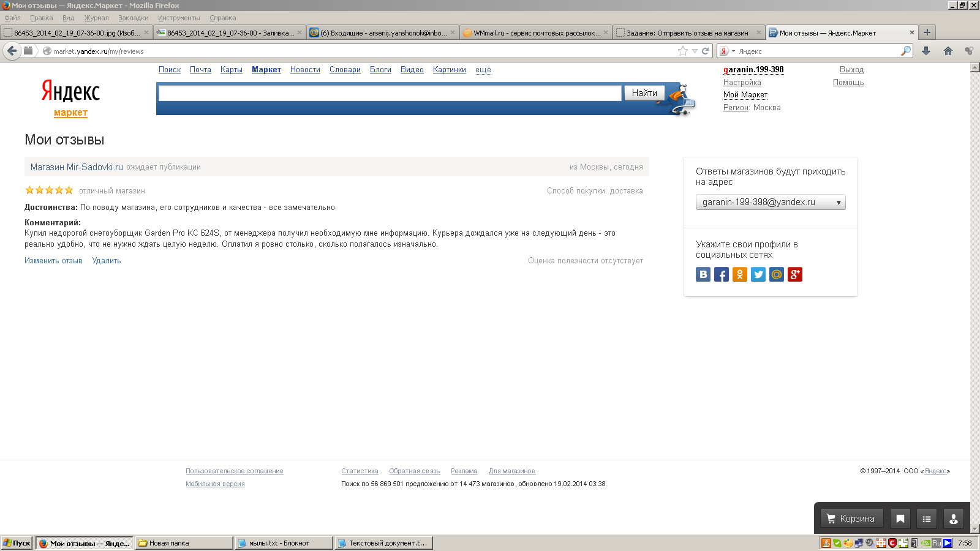The height and width of the screenshot is (551, 980).
Task: Click the five-star rating of the review
Action: click(49, 190)
